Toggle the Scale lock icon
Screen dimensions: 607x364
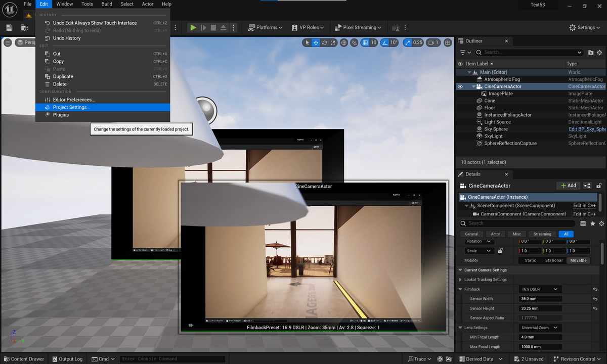500,251
